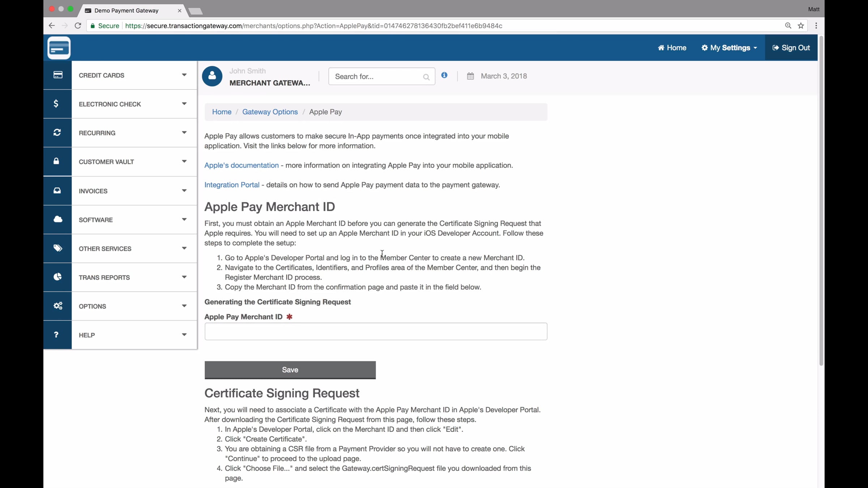Click the Sign Out button

791,48
